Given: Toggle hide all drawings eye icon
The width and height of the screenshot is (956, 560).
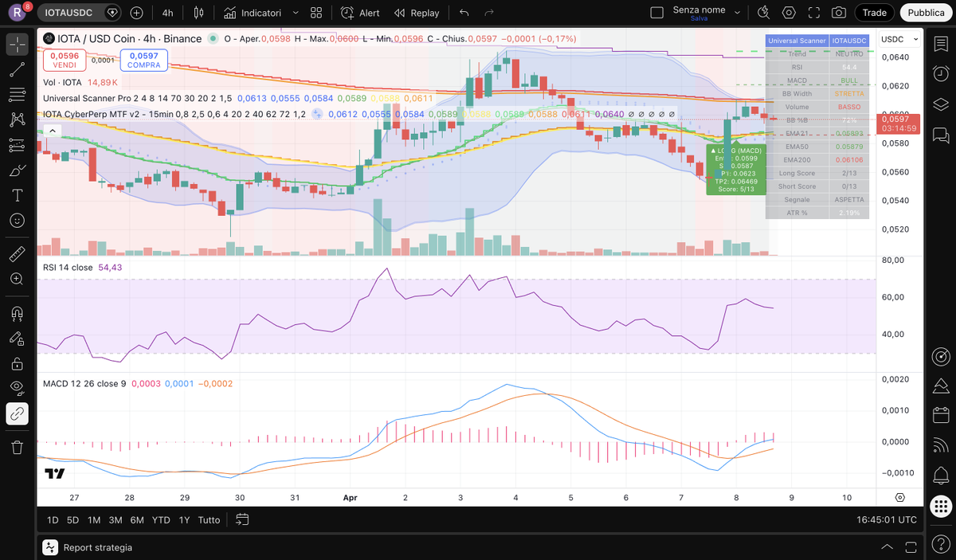Looking at the screenshot, I should coord(17,388).
